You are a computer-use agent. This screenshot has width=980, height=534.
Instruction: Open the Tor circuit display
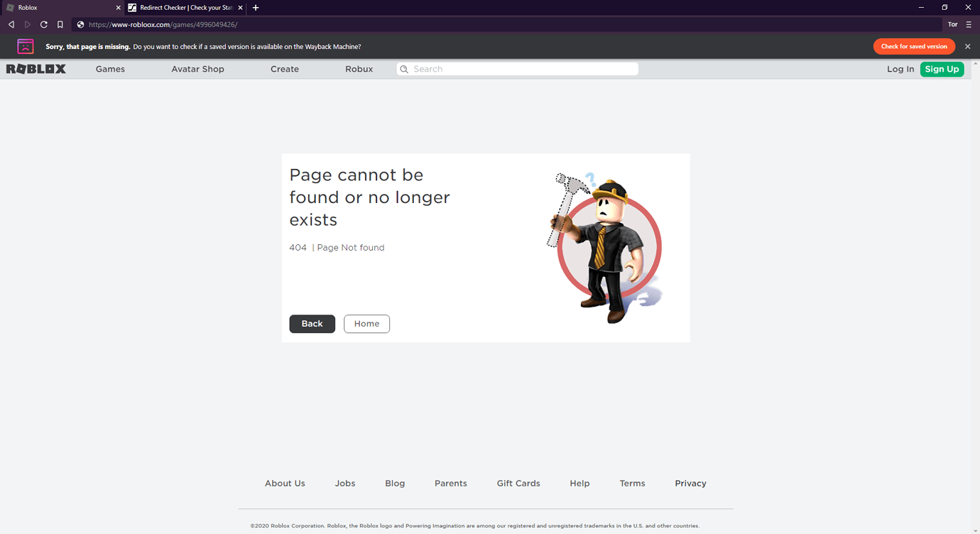(x=952, y=24)
